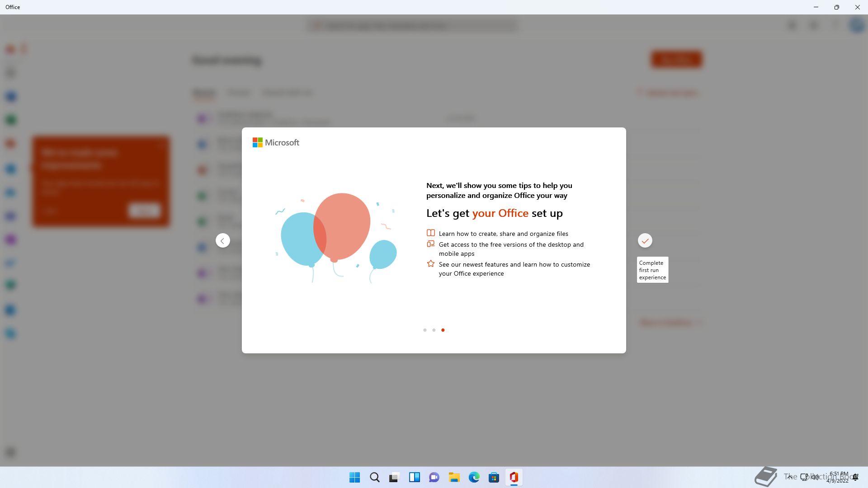Image resolution: width=868 pixels, height=488 pixels.
Task: Minimize the Office window
Action: 816,7
